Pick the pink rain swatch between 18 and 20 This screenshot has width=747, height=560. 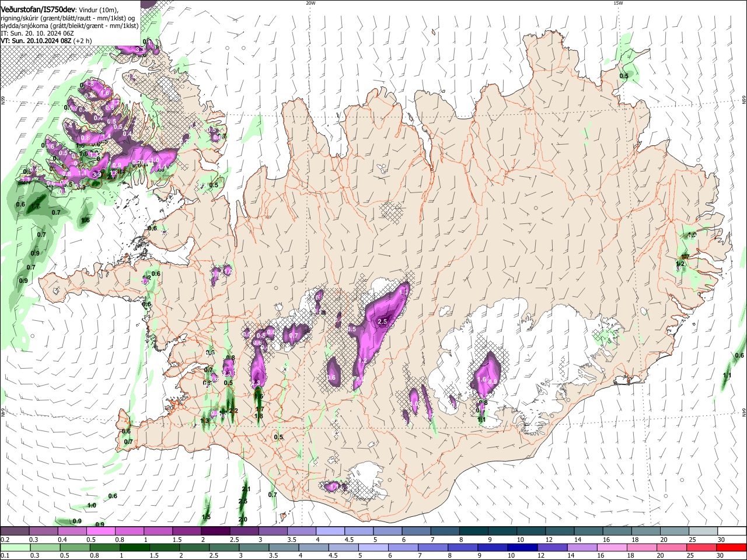pos(642,547)
